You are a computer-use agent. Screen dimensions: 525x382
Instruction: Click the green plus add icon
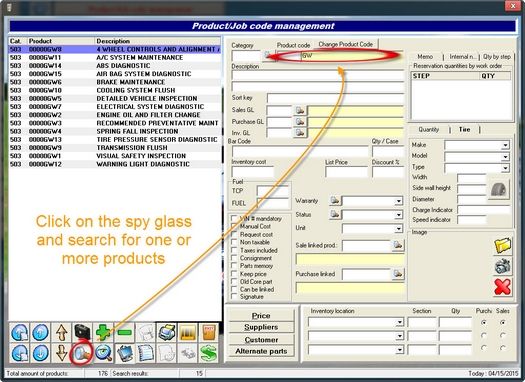[x=103, y=332]
